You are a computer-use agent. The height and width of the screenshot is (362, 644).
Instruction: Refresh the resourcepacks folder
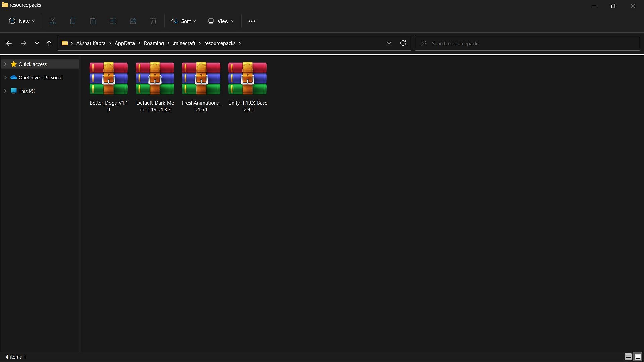[403, 43]
